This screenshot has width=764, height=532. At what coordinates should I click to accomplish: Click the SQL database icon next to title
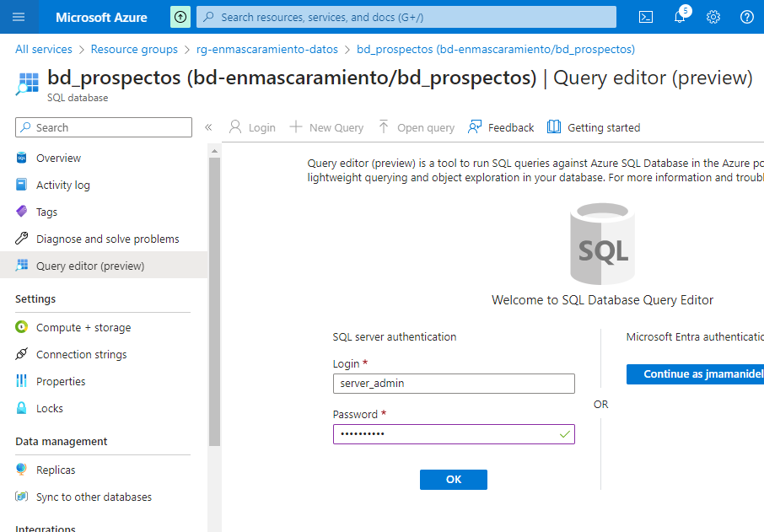click(x=27, y=83)
